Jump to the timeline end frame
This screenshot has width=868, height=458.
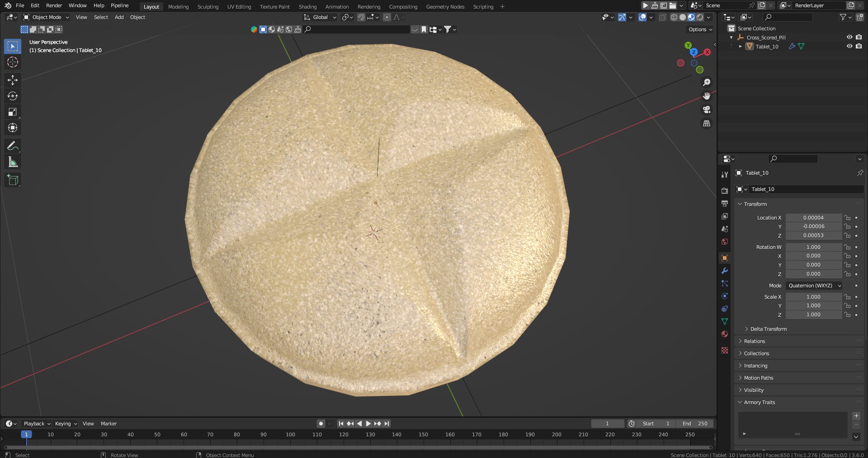coord(387,424)
